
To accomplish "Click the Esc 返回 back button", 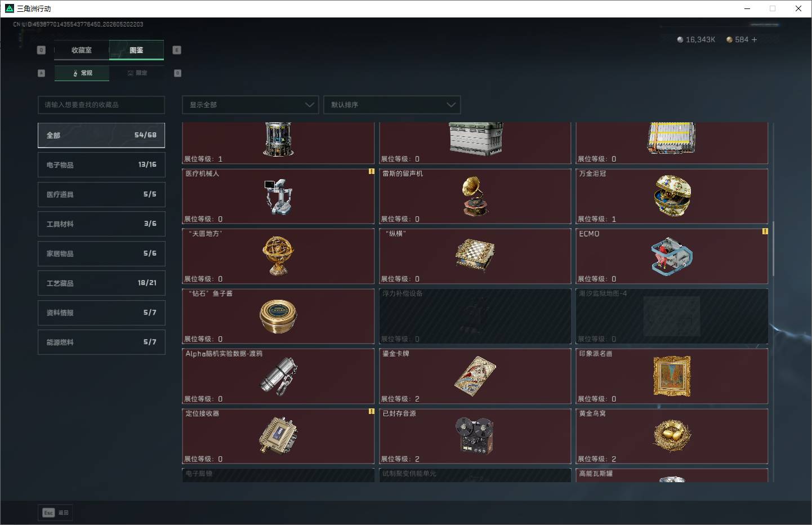I will point(56,513).
